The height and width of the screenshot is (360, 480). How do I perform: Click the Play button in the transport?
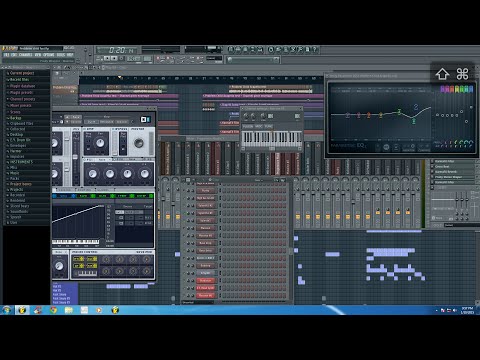107,58
